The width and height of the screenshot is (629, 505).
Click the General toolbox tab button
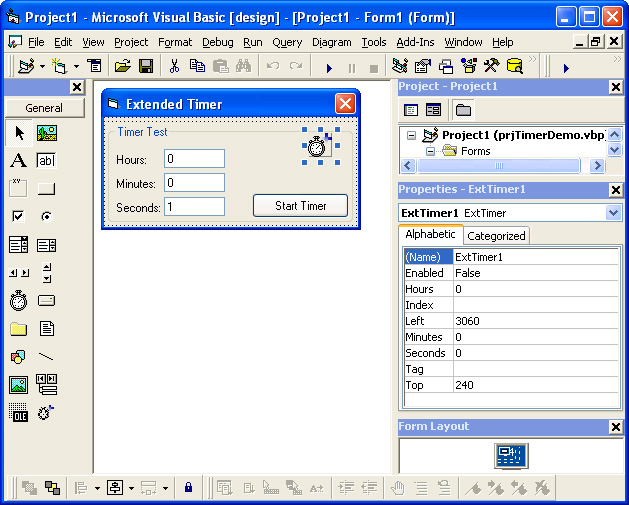44,108
